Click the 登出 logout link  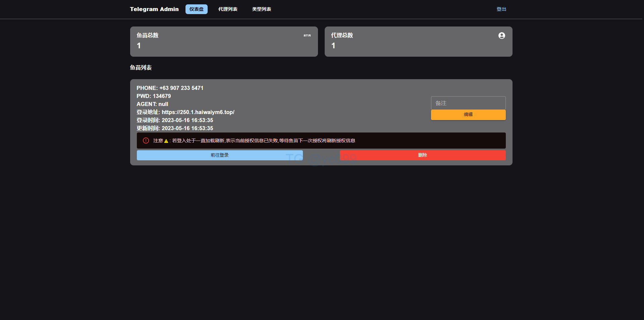point(501,9)
